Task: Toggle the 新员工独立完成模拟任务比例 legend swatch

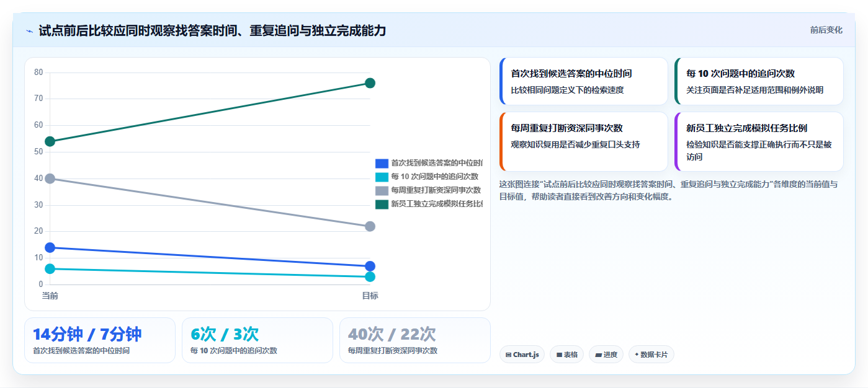Action: coord(382,204)
